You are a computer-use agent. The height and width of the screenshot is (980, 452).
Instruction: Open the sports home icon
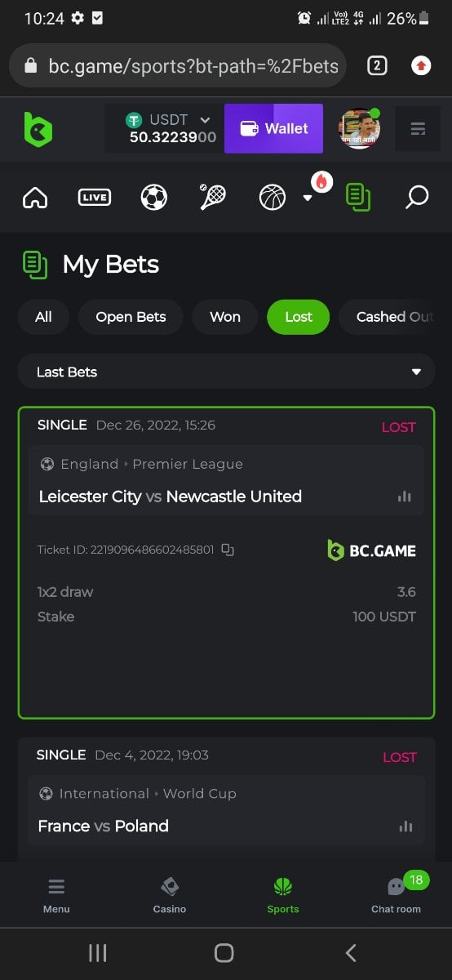[x=35, y=197]
